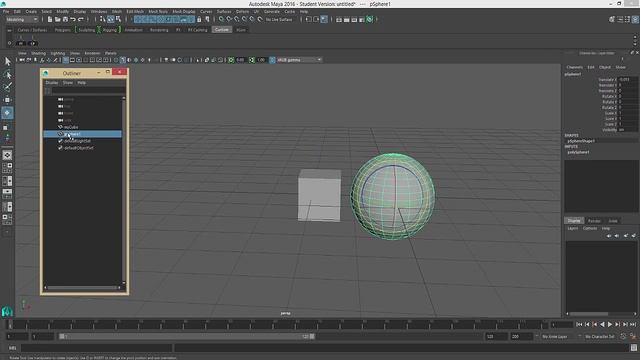This screenshot has width=640, height=360.
Task: Switch to the Polygons shelf tab
Action: [62, 30]
